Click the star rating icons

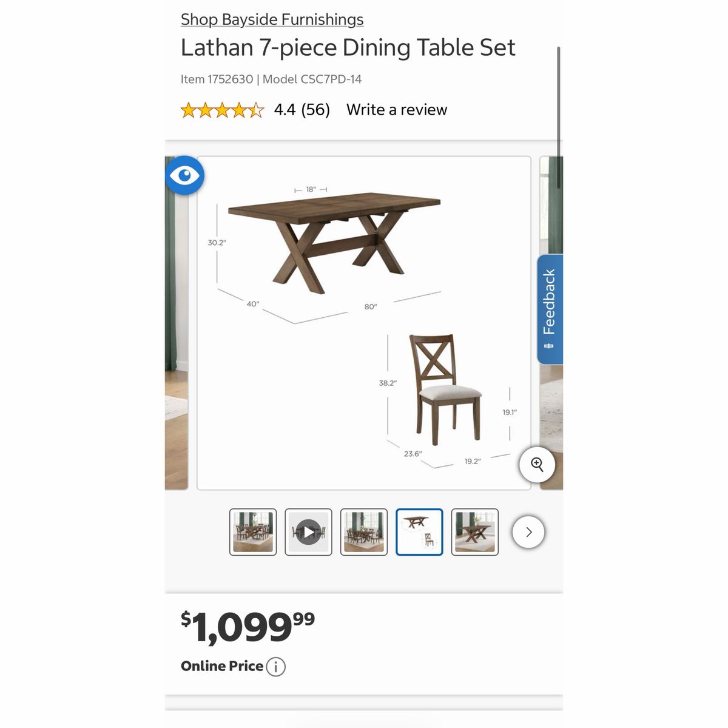(223, 110)
